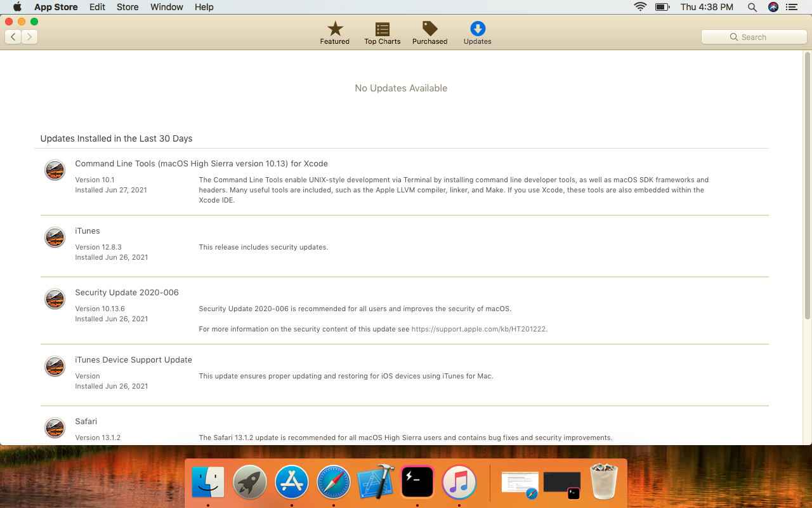Click the Wi-Fi status icon
The width and height of the screenshot is (812, 508).
coord(641,7)
